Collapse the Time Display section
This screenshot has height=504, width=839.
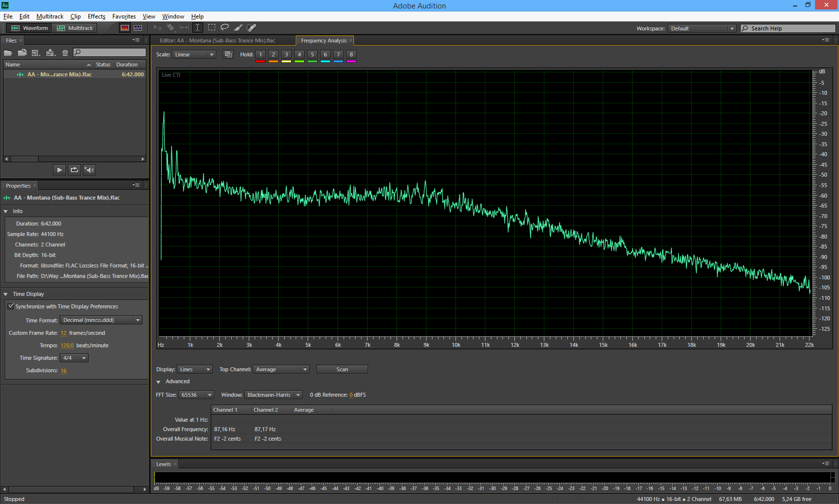click(5, 294)
